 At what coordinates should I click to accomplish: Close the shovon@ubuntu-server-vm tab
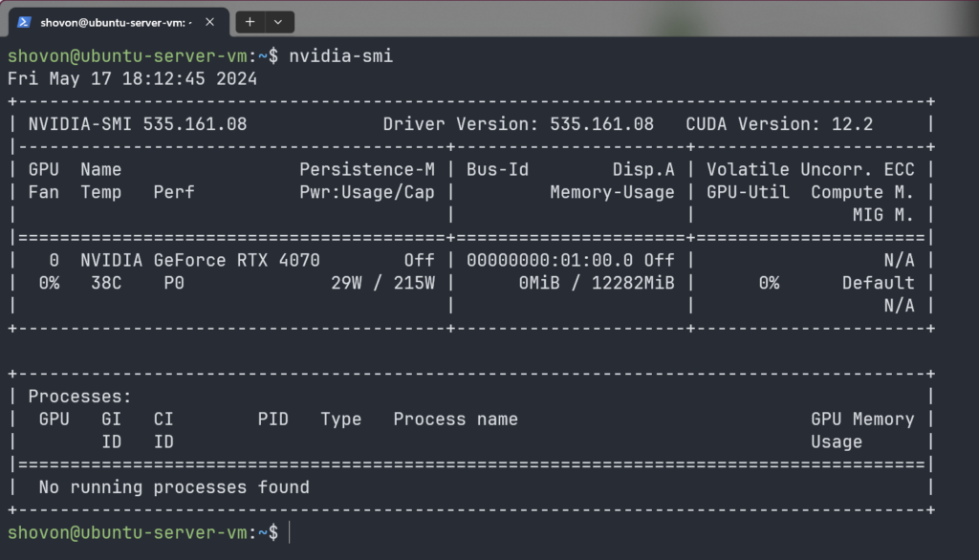click(x=209, y=22)
